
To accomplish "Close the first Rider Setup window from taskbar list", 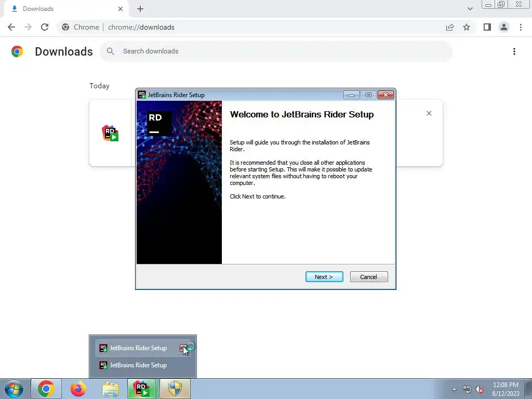I will (183, 348).
